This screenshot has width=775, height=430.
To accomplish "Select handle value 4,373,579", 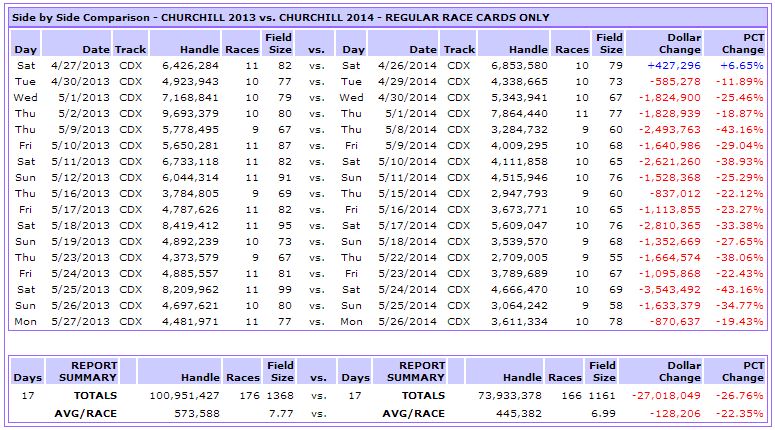I will (190, 258).
